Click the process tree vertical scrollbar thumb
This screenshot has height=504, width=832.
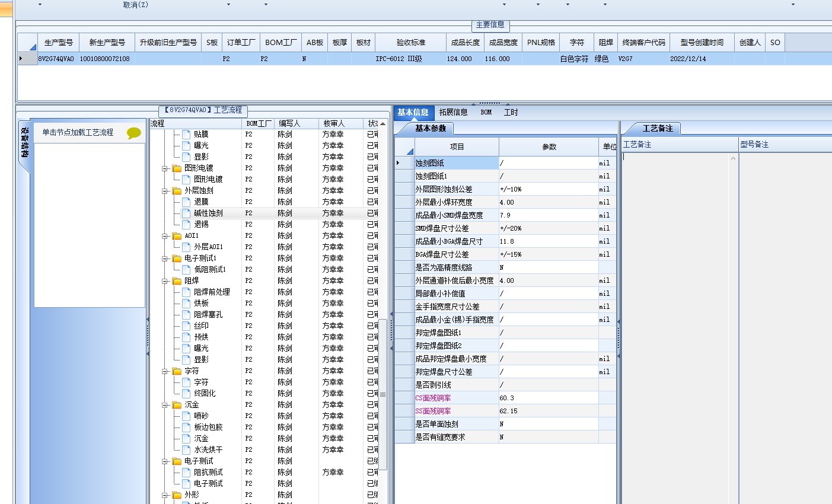coord(383,394)
